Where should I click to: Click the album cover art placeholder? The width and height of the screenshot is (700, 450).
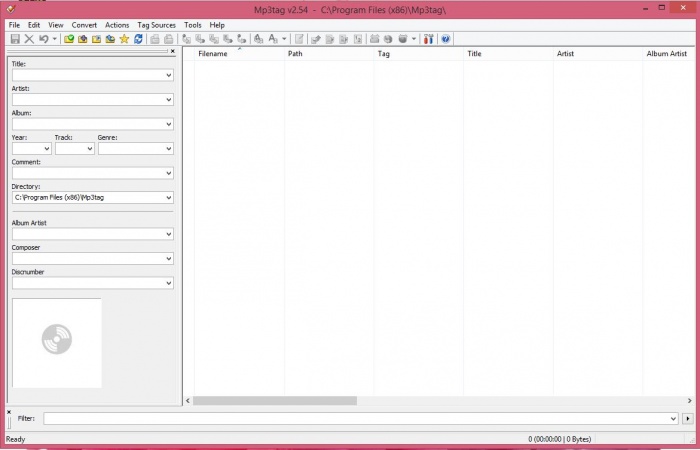(x=57, y=342)
